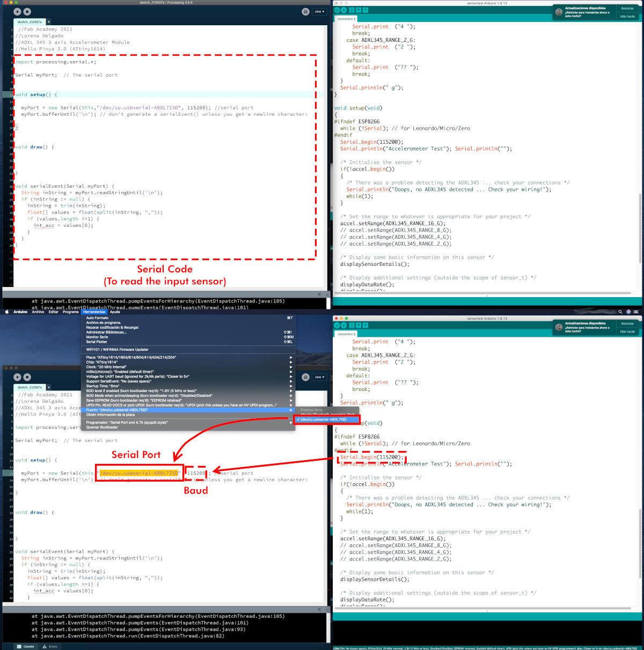Click Reiniciar in notification beside Processing 3.5.4 titled window
This screenshot has height=650, width=644.
(627, 8)
